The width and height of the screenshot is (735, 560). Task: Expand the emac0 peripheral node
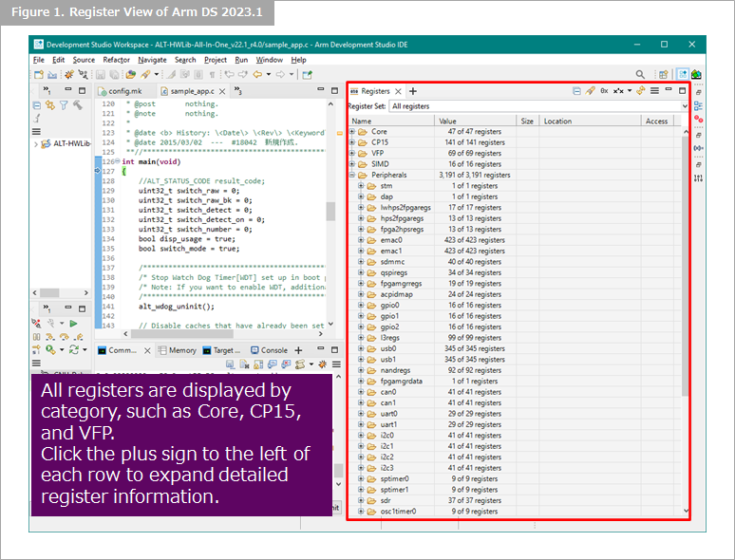[x=361, y=240]
